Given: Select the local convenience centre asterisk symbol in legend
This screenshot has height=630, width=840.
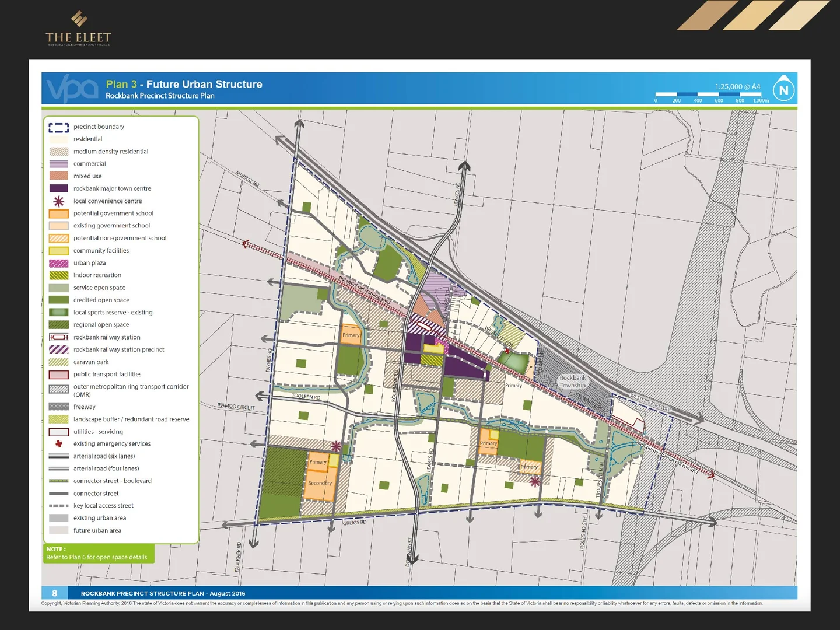Looking at the screenshot, I should click(x=59, y=202).
